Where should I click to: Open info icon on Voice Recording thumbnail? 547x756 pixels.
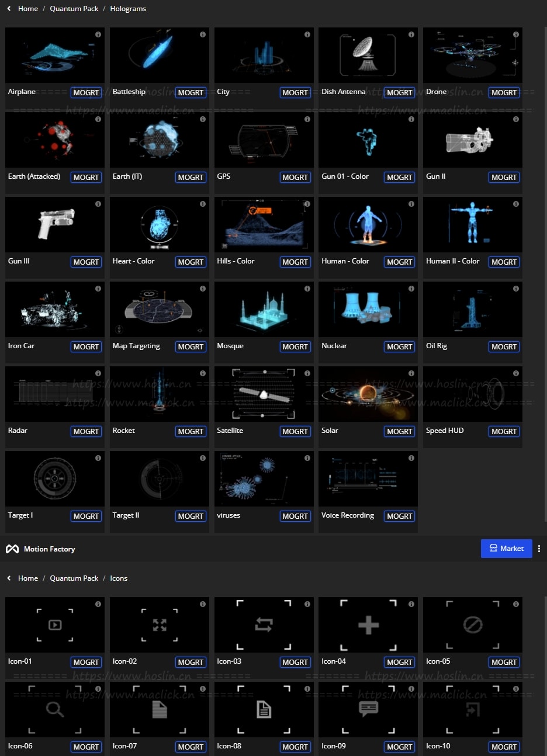(411, 458)
